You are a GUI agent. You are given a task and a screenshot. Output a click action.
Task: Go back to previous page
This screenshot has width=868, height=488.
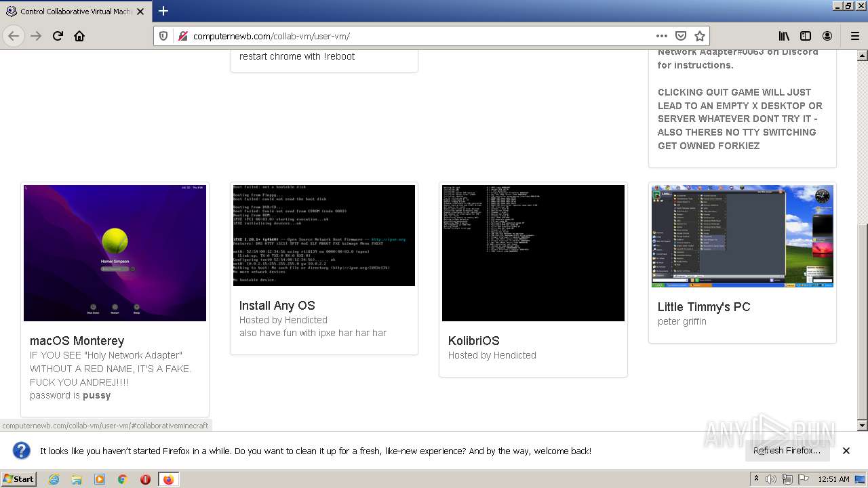click(x=14, y=36)
